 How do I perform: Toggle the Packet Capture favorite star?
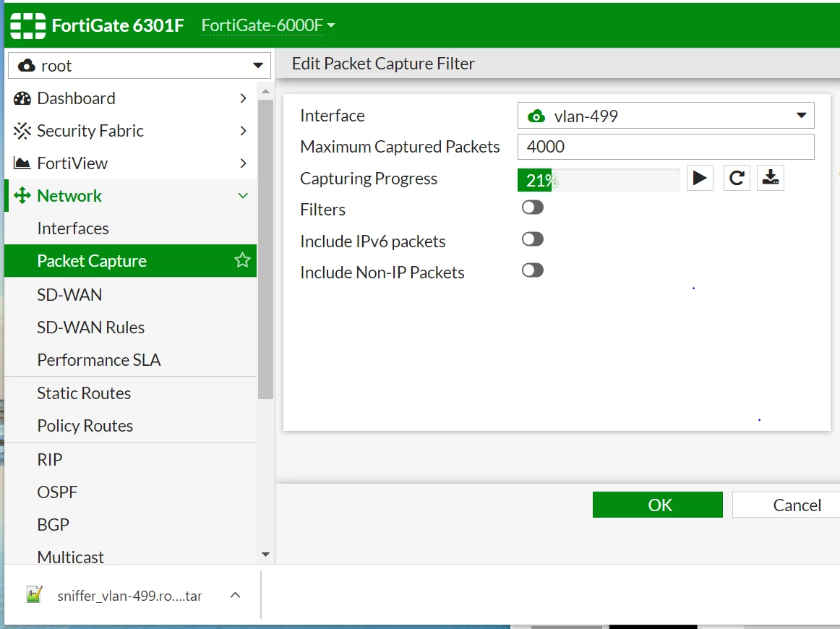(x=242, y=260)
